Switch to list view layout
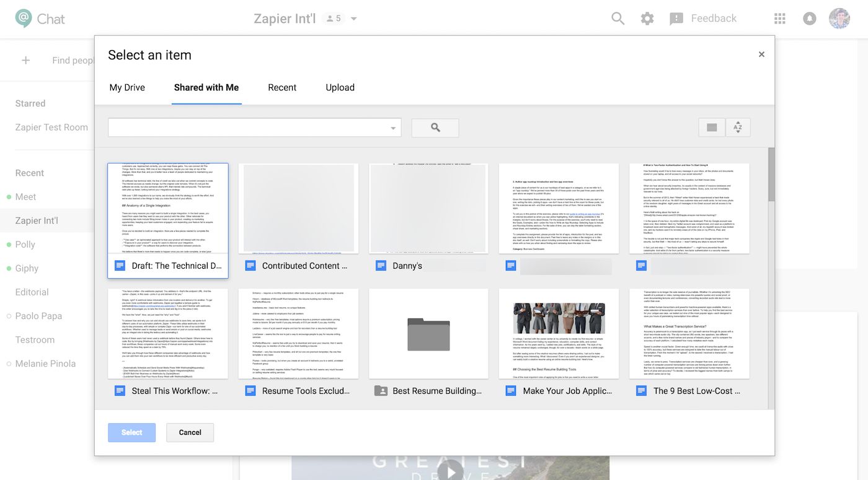 712,128
